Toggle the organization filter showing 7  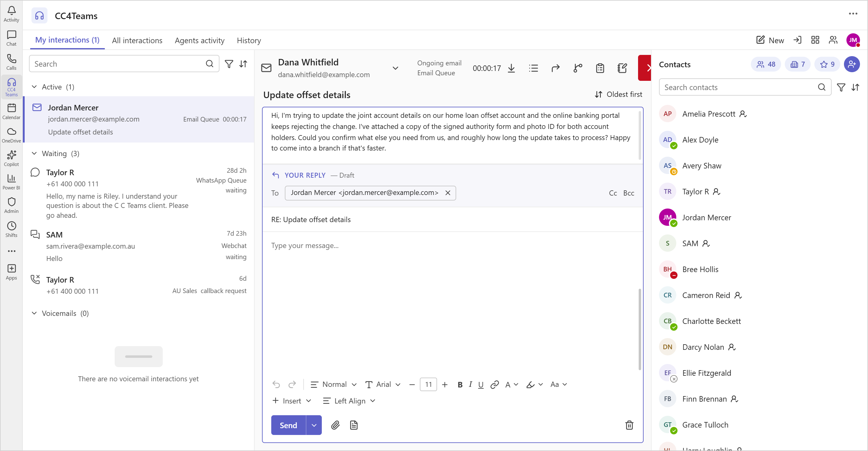coord(797,64)
